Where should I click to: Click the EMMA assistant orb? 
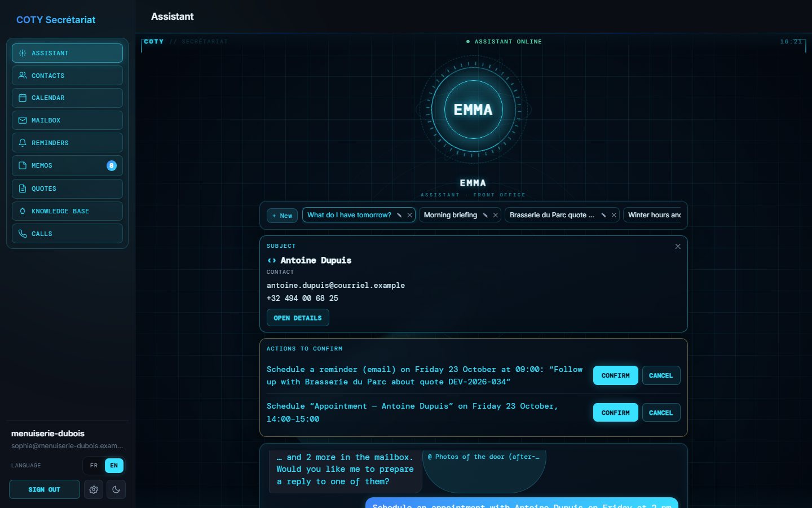coord(473,110)
